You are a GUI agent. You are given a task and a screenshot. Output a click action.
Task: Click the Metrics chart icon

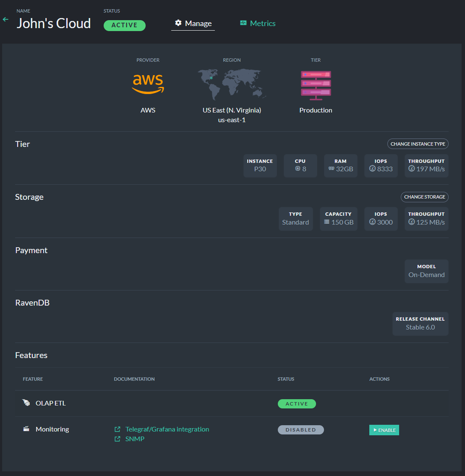pyautogui.click(x=243, y=23)
